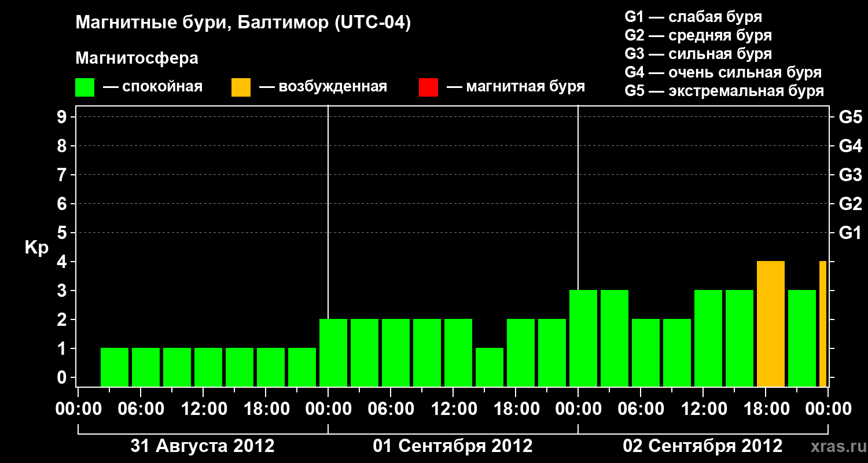The height and width of the screenshot is (463, 868).
Task: Click the '01 Сентября 2012' date label
Action: (x=453, y=446)
